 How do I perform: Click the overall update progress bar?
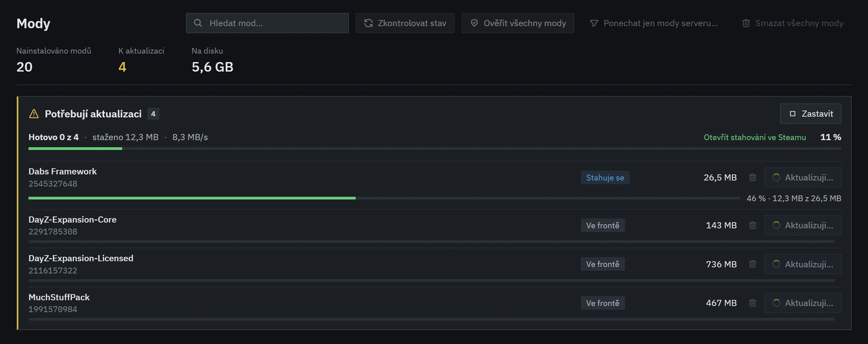click(435, 149)
